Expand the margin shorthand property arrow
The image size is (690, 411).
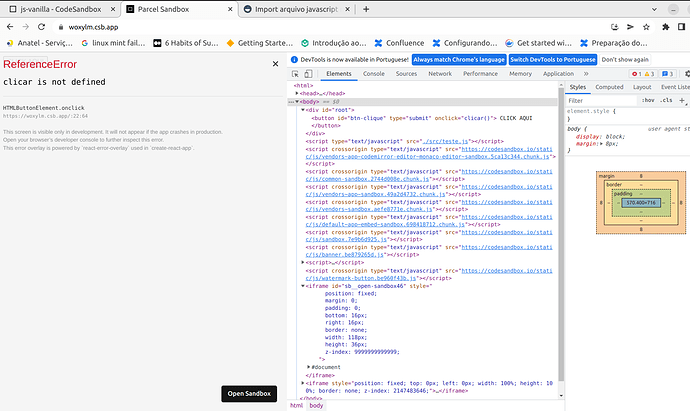tap(602, 144)
